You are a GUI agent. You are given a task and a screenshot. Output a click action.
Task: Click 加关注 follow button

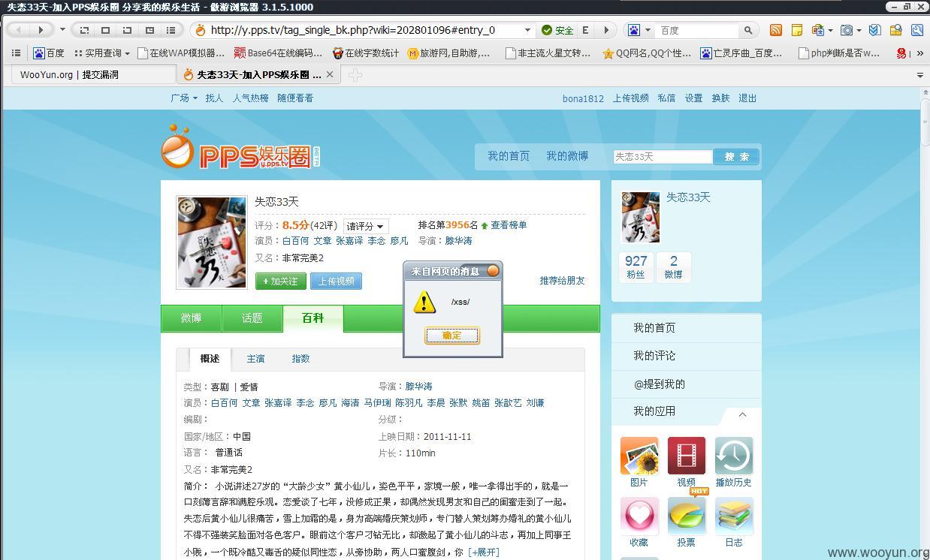[280, 281]
